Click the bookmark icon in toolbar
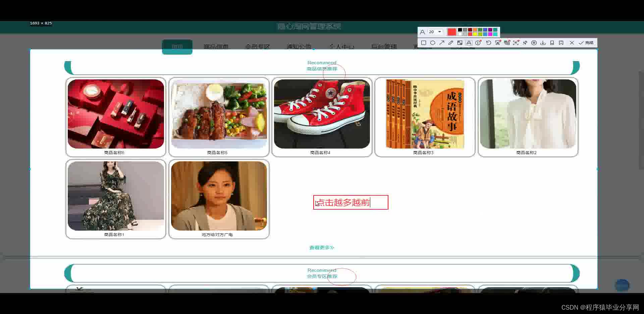Image resolution: width=644 pixels, height=314 pixels. click(x=561, y=43)
